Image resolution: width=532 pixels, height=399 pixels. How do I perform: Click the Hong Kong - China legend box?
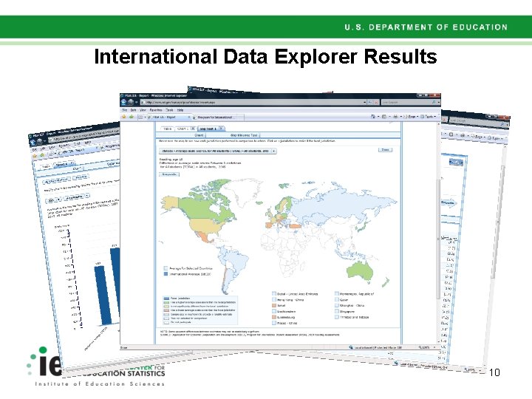pyautogui.click(x=274, y=299)
